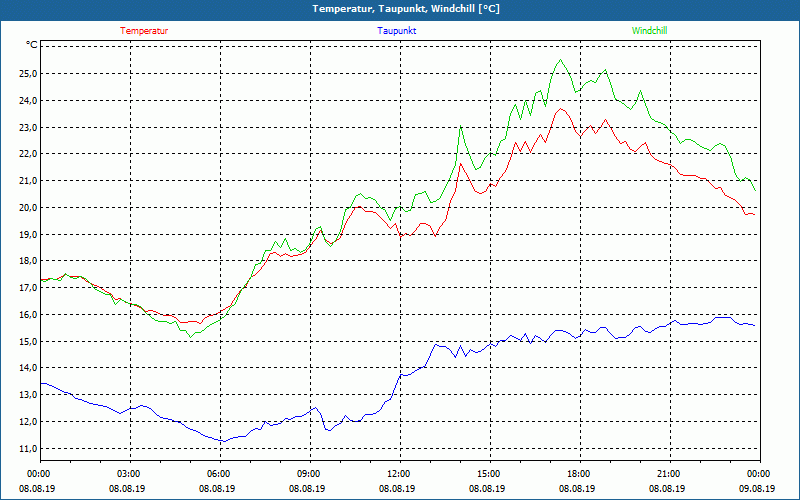
Task: Click the green Windchill legend label
Action: pyautogui.click(x=649, y=31)
